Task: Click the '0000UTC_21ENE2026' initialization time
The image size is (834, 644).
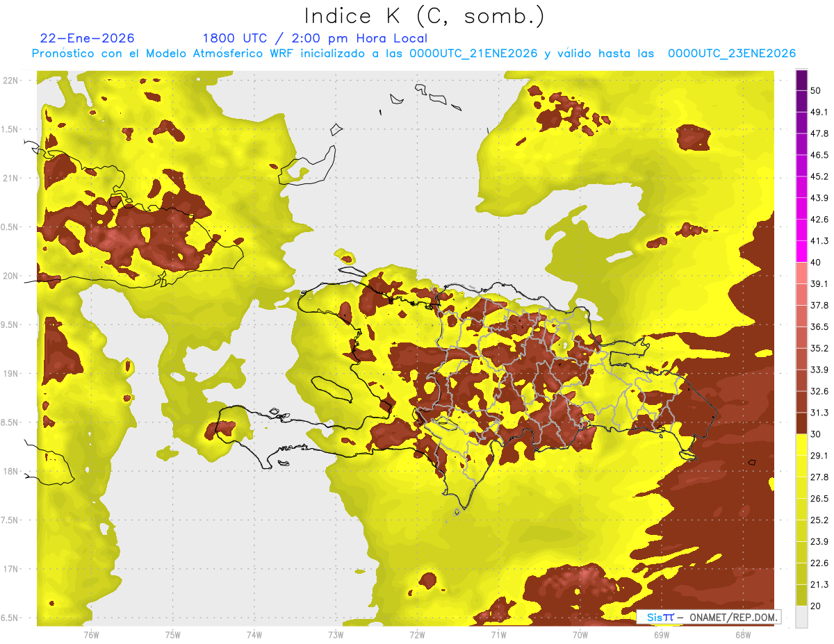Action: [x=473, y=53]
